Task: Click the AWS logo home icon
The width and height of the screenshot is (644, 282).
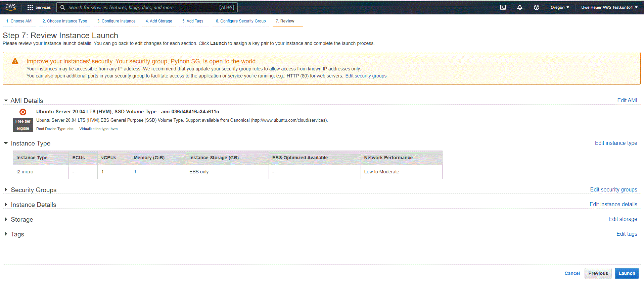Action: pyautogui.click(x=10, y=7)
